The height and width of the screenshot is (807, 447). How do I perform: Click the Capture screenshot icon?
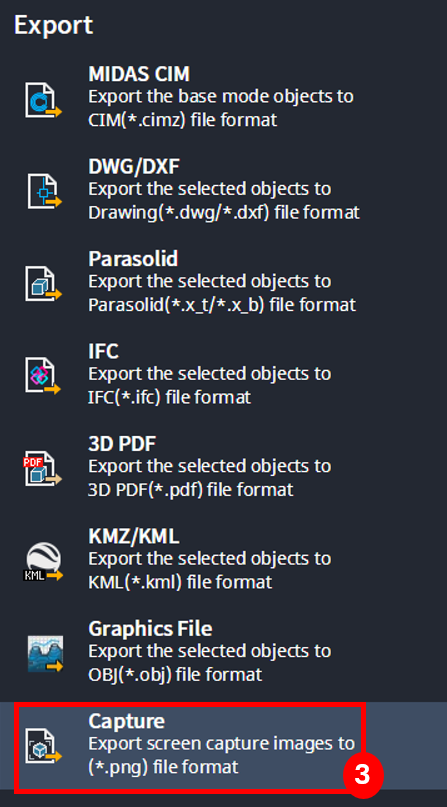click(x=43, y=746)
